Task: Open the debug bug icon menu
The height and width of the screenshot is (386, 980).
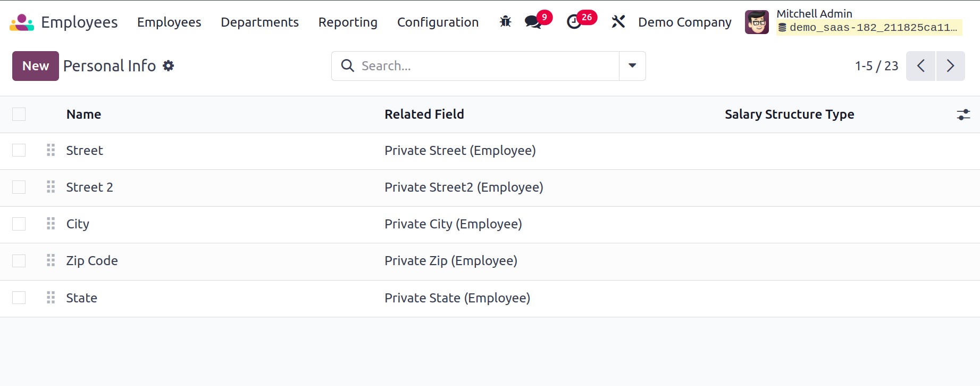Action: [505, 22]
